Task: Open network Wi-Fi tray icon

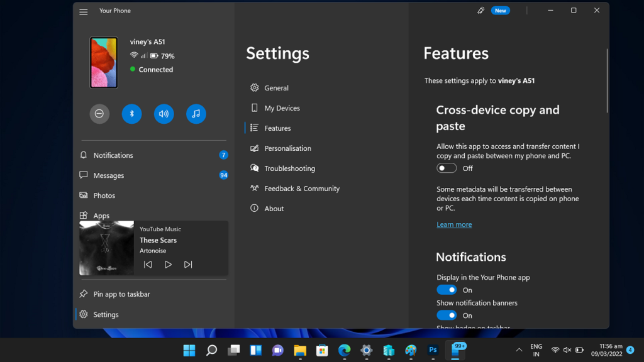Action: (x=555, y=350)
